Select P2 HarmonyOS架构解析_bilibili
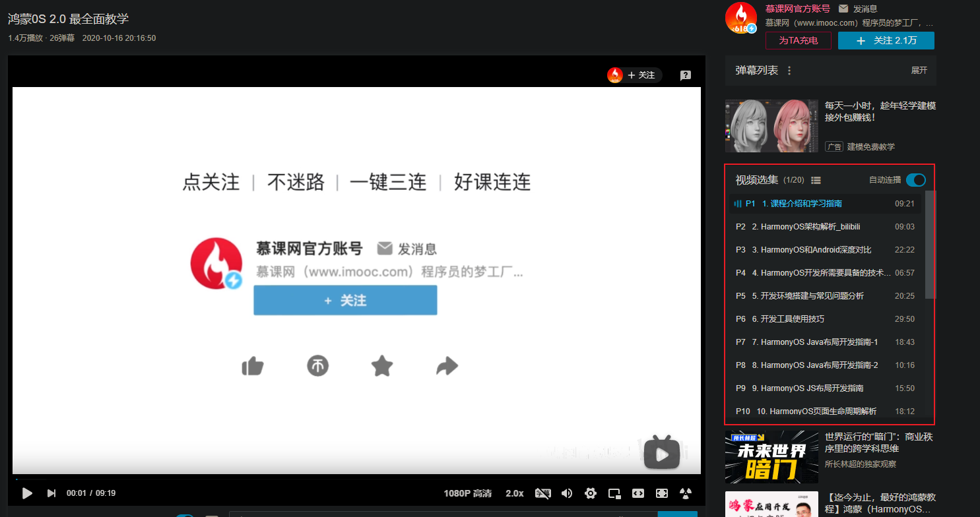This screenshot has height=517, width=980. click(x=825, y=227)
